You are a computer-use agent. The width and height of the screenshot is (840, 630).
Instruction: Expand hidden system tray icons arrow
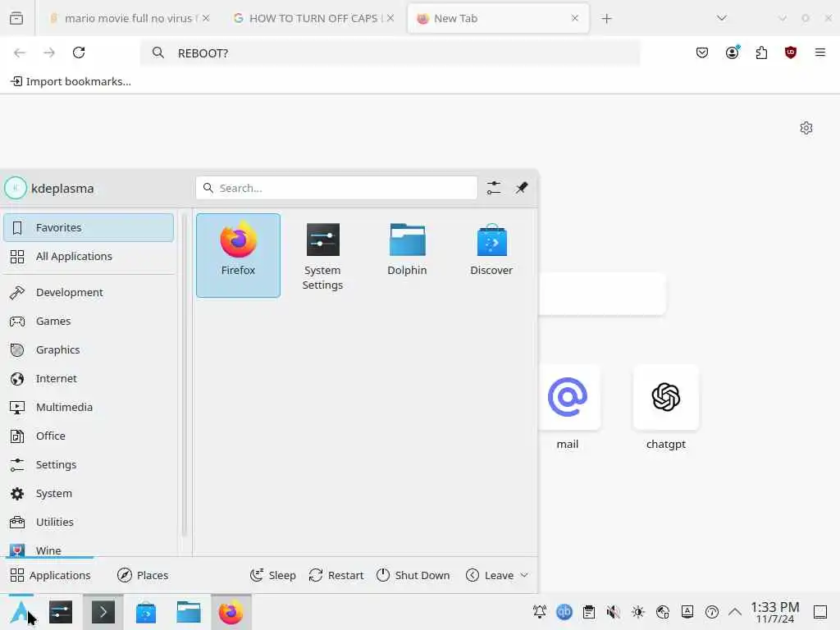tap(735, 612)
